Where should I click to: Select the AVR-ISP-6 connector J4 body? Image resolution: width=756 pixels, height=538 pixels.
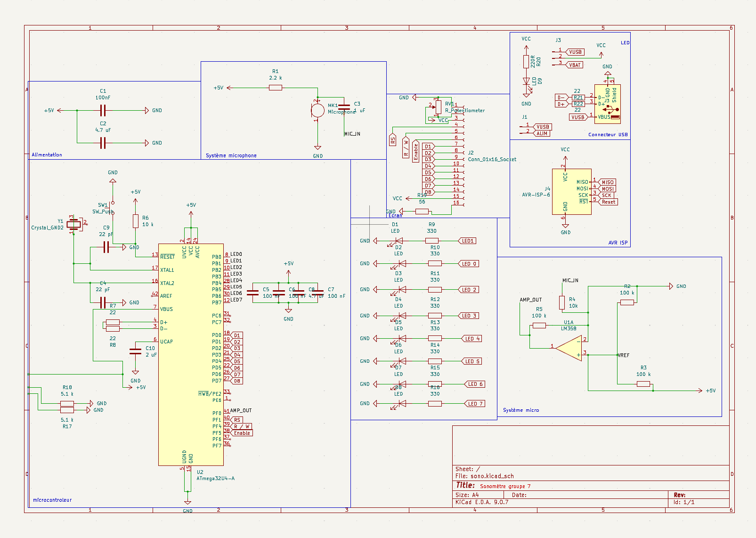coord(571,192)
